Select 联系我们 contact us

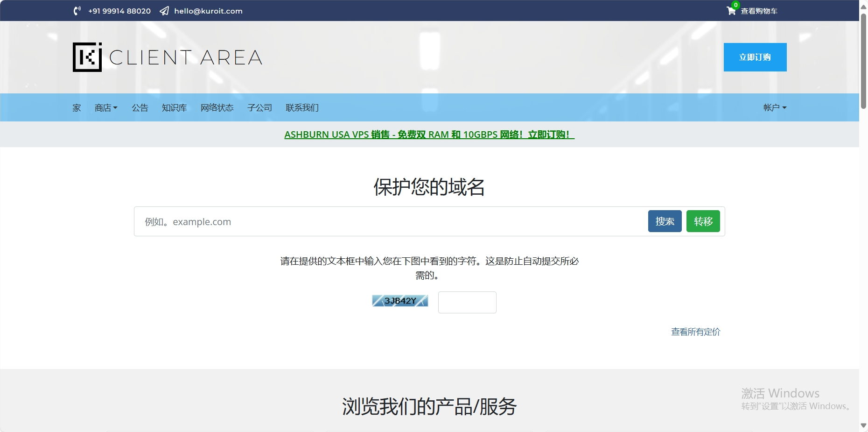(x=302, y=108)
